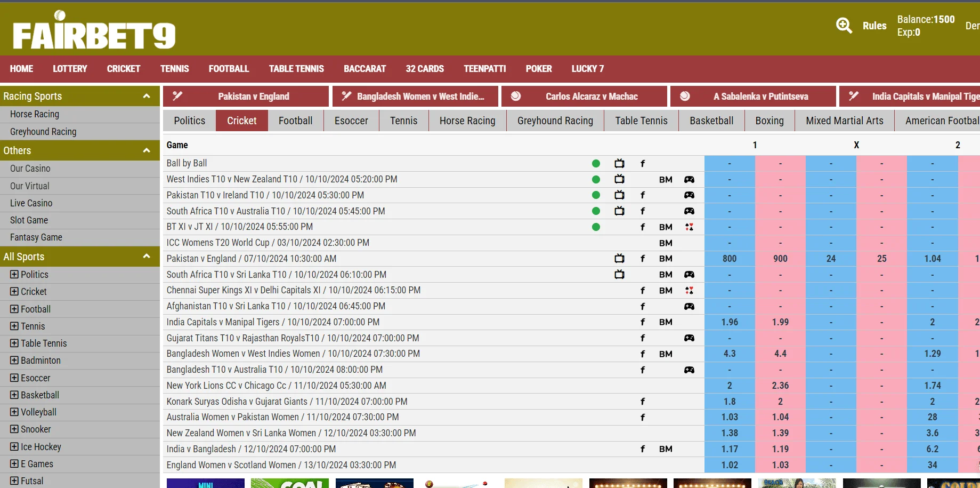The width and height of the screenshot is (980, 488).
Task: Click gamepad icon for West Indies T10 row
Action: pos(689,180)
